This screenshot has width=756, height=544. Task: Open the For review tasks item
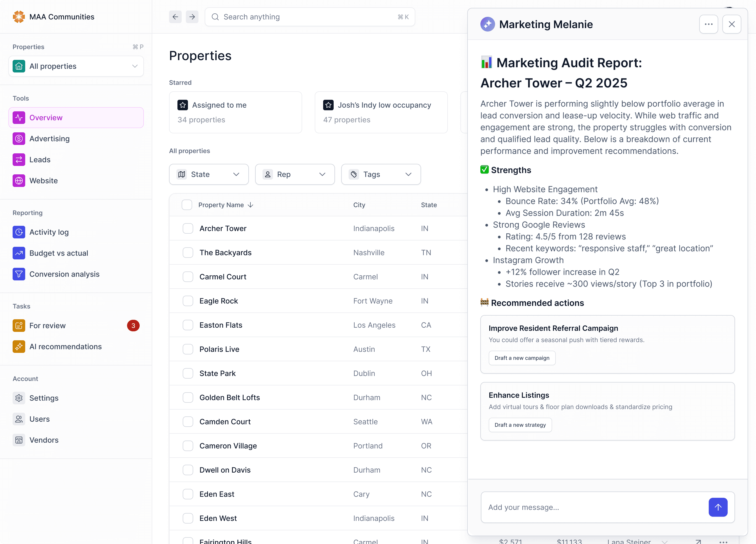[47, 325]
